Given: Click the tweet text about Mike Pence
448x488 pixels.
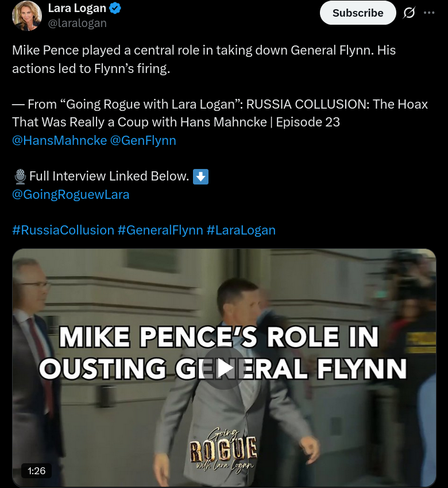Looking at the screenshot, I should [x=204, y=59].
